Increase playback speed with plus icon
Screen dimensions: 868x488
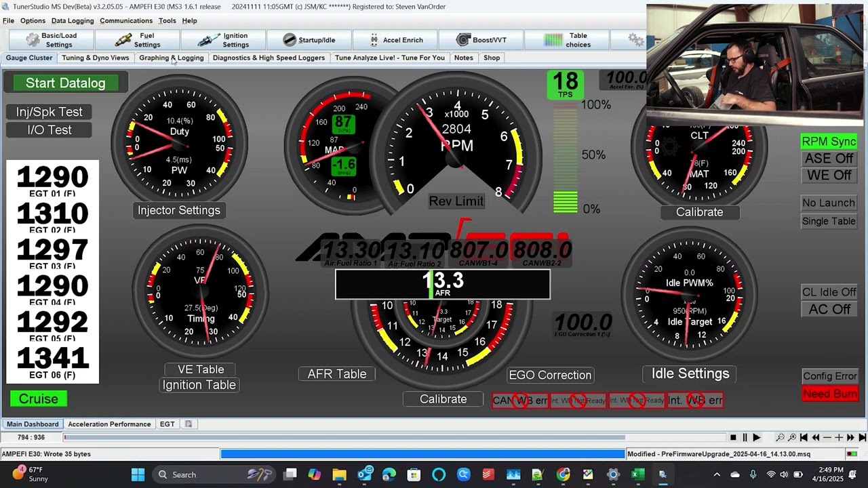coord(839,438)
